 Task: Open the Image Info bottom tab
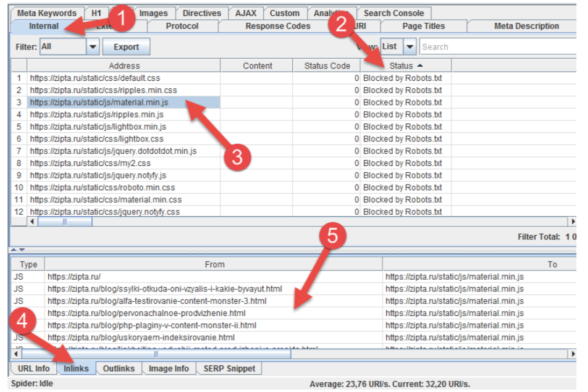(x=169, y=369)
